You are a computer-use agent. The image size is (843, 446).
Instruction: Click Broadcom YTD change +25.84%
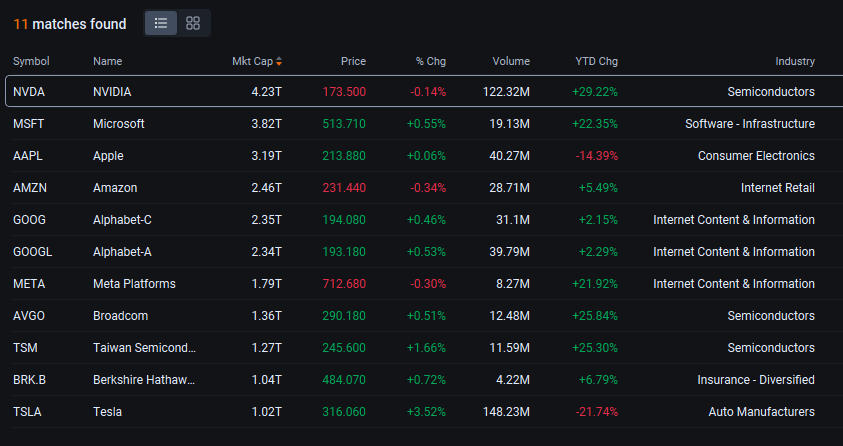click(595, 316)
